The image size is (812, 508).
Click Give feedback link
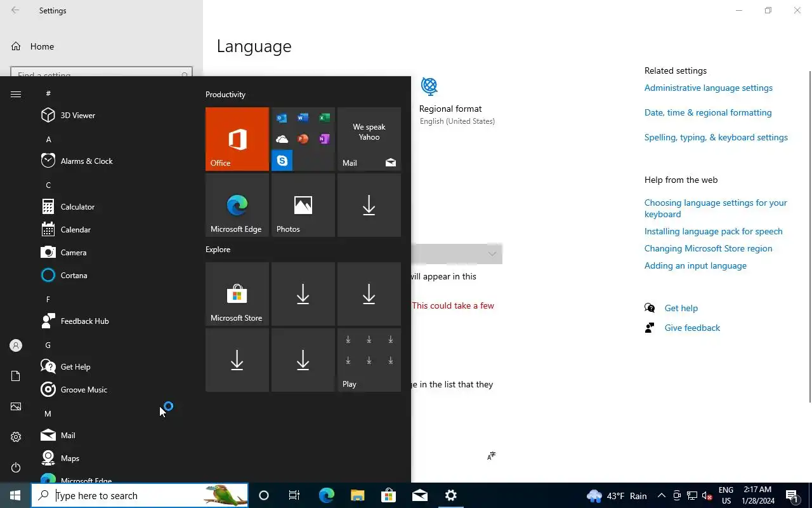692,328
